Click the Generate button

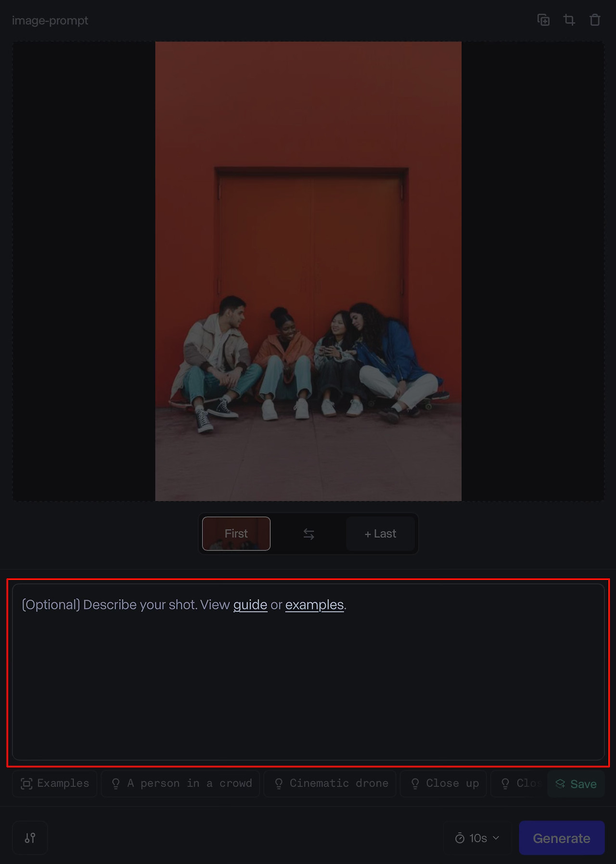click(562, 838)
